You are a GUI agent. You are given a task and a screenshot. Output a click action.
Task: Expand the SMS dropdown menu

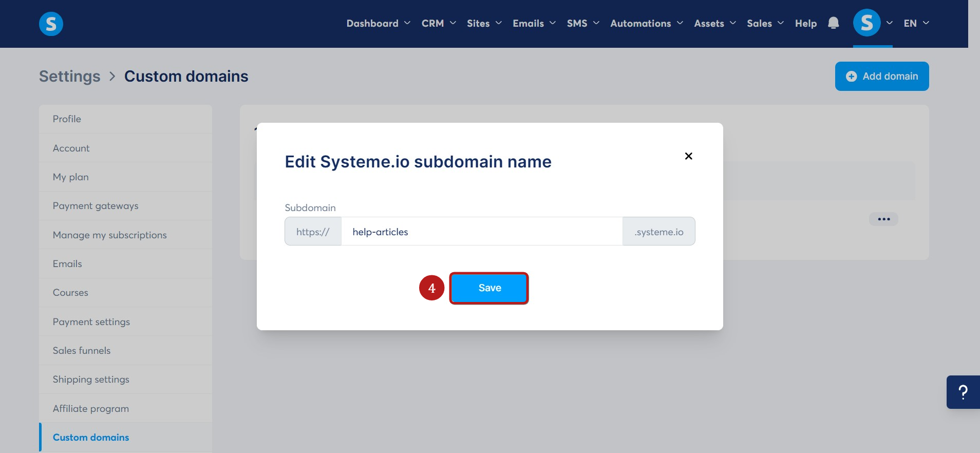(x=583, y=23)
